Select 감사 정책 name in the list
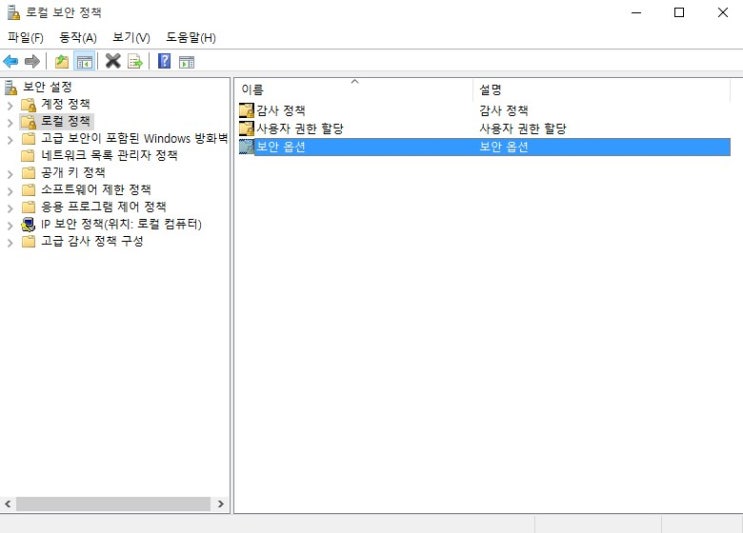743x533 pixels. pos(281,110)
